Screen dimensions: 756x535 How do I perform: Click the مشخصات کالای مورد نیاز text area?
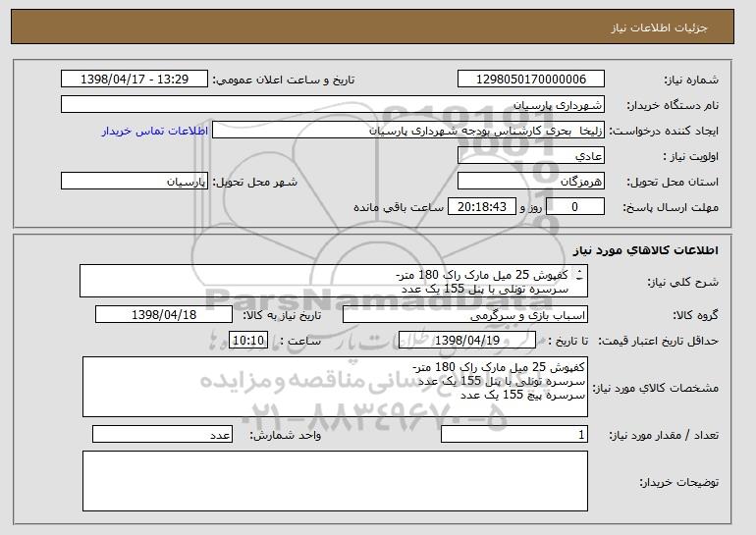(x=335, y=387)
